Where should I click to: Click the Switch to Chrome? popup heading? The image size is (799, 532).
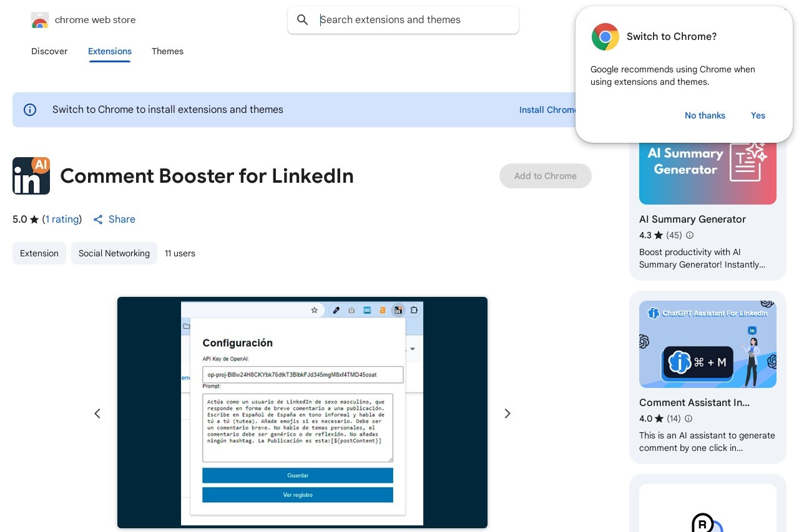[672, 37]
